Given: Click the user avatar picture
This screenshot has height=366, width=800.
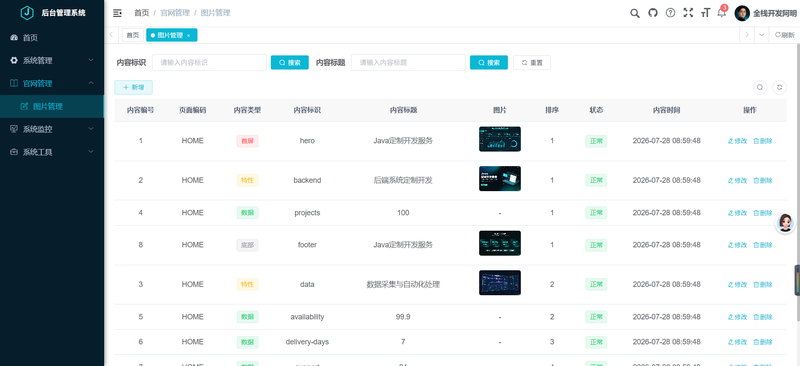Looking at the screenshot, I should [x=742, y=13].
